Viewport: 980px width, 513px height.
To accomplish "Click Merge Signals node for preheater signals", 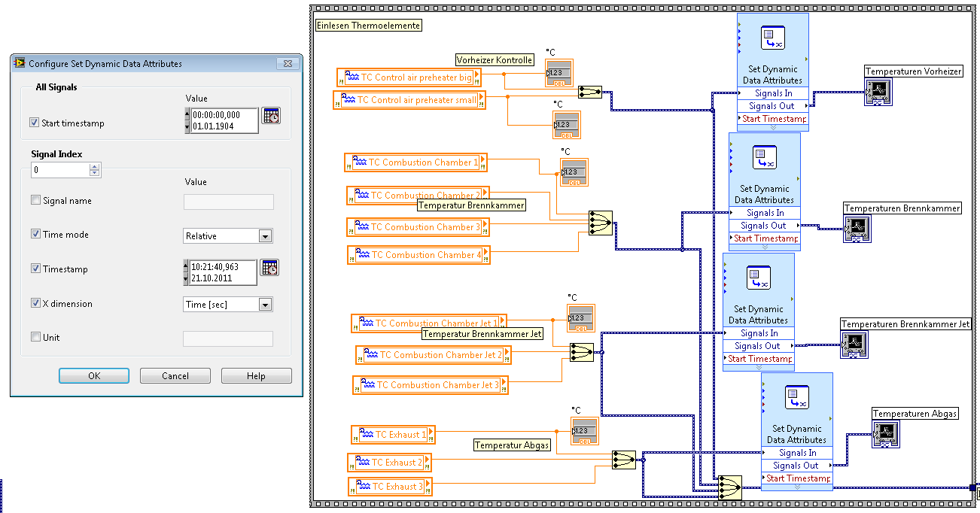I will tap(590, 92).
